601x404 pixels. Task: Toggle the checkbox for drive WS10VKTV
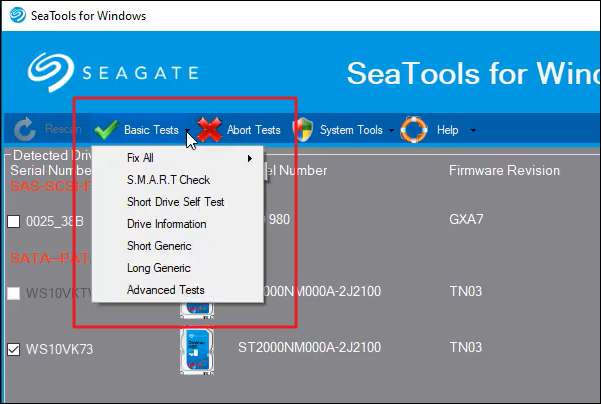coord(14,293)
